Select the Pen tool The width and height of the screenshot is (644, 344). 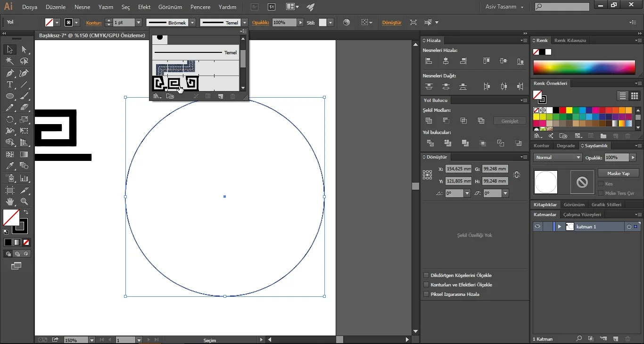tap(9, 73)
